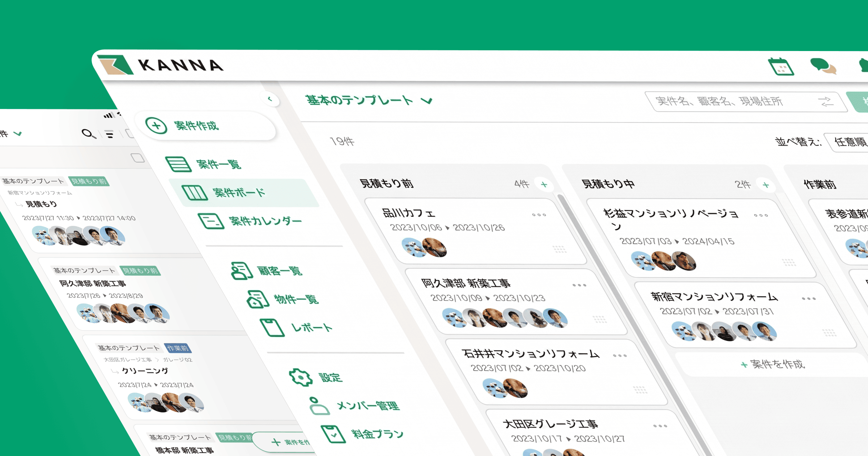Open 案件一覧 menu item

pyautogui.click(x=203, y=164)
